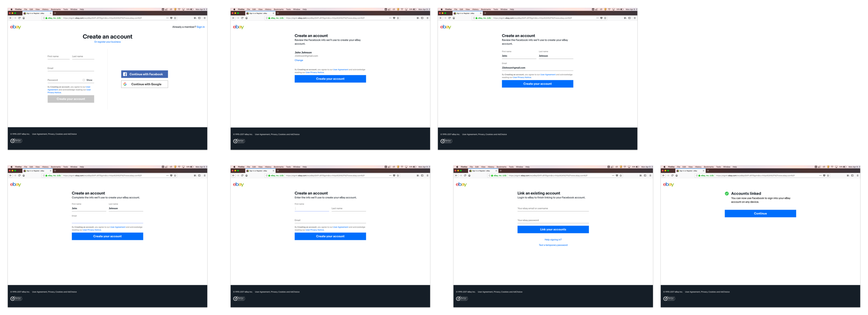Toggle the Show password checkbox

point(84,80)
